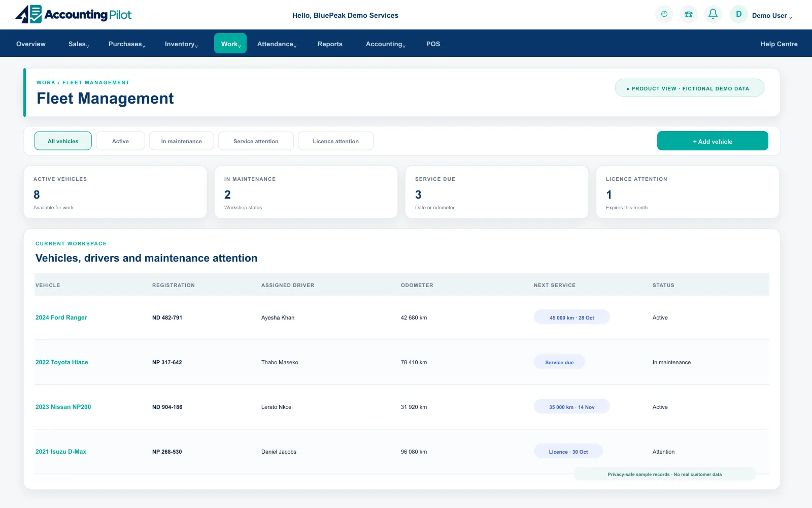The width and height of the screenshot is (812, 508).
Task: Click driver Daniel Jacobs
Action: point(279,452)
